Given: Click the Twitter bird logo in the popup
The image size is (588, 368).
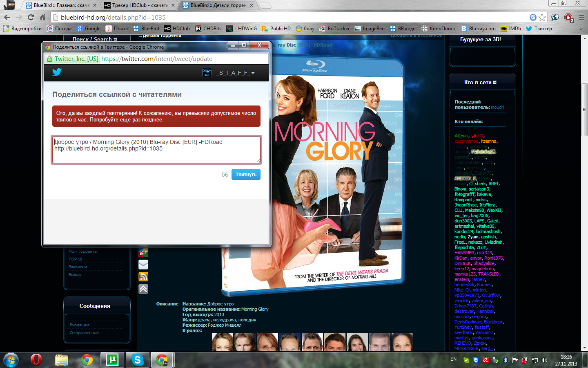Looking at the screenshot, I should click(57, 72).
